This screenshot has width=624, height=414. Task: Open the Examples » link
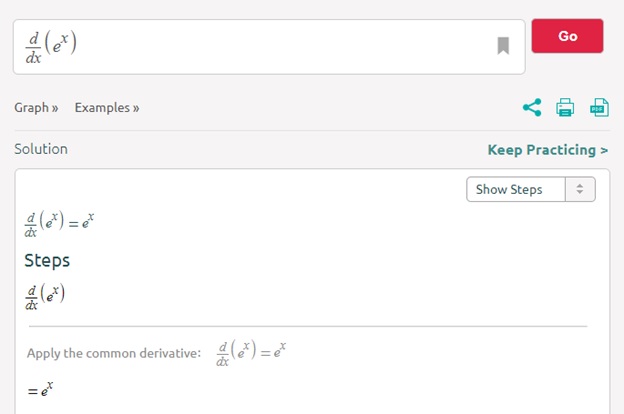pos(107,107)
